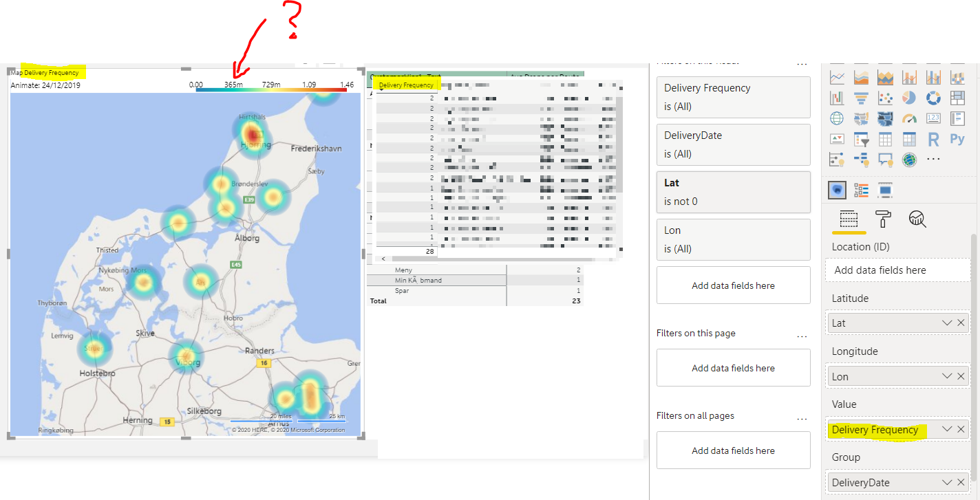Click the Total row in the matrix
The width and height of the screenshot is (980, 500).
pos(475,301)
